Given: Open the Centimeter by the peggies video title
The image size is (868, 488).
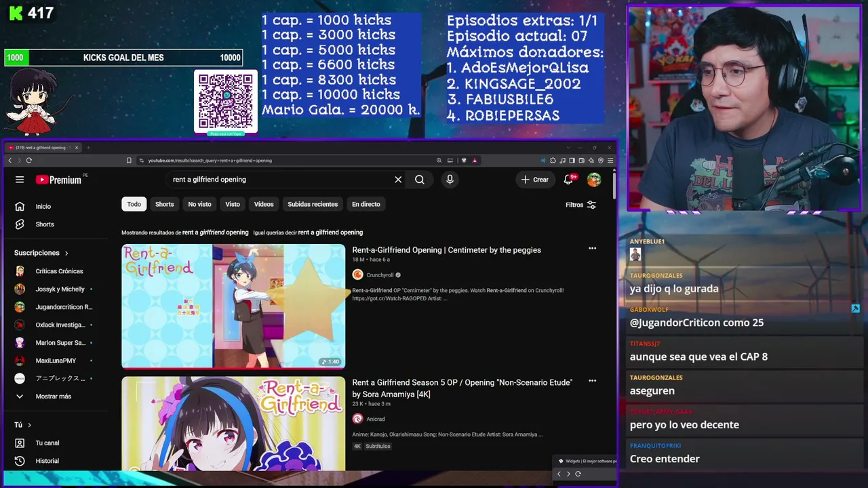Looking at the screenshot, I should coord(446,250).
